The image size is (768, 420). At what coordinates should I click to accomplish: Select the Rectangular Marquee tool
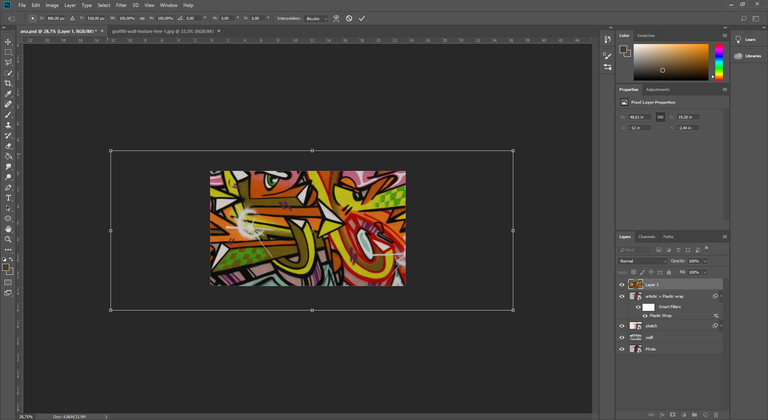(x=8, y=52)
